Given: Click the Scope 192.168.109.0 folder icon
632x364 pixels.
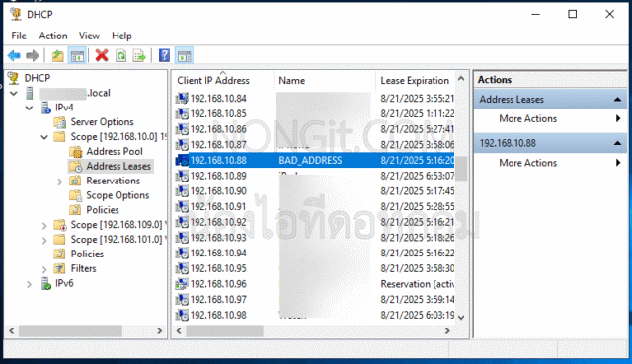Looking at the screenshot, I should 59,225.
